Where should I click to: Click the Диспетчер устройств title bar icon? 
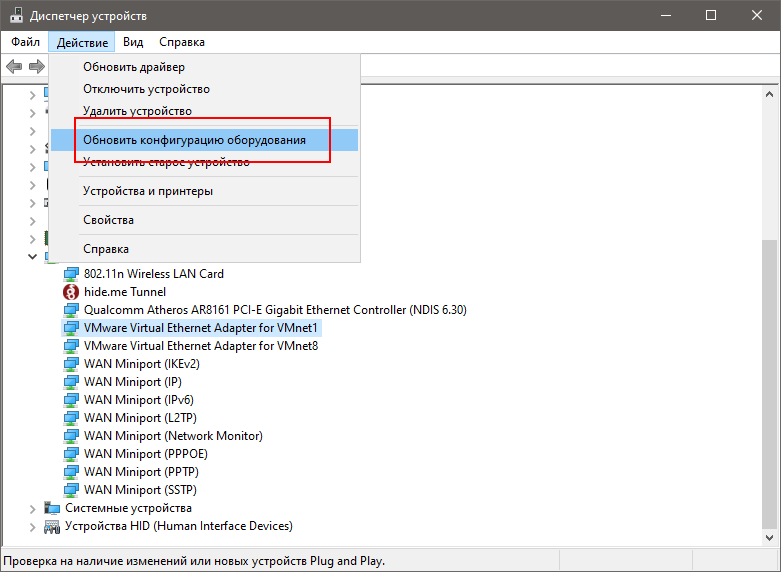[16, 15]
